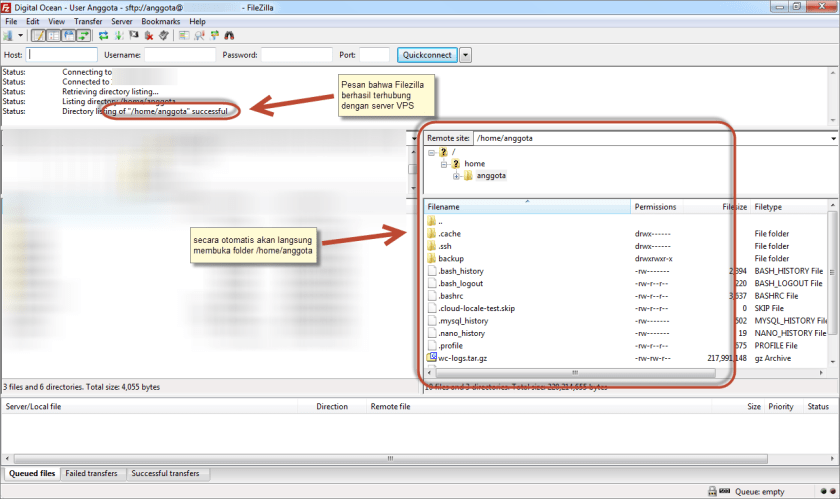Toggle the message log display
Image resolution: width=840 pixels, height=499 pixels.
[x=39, y=35]
